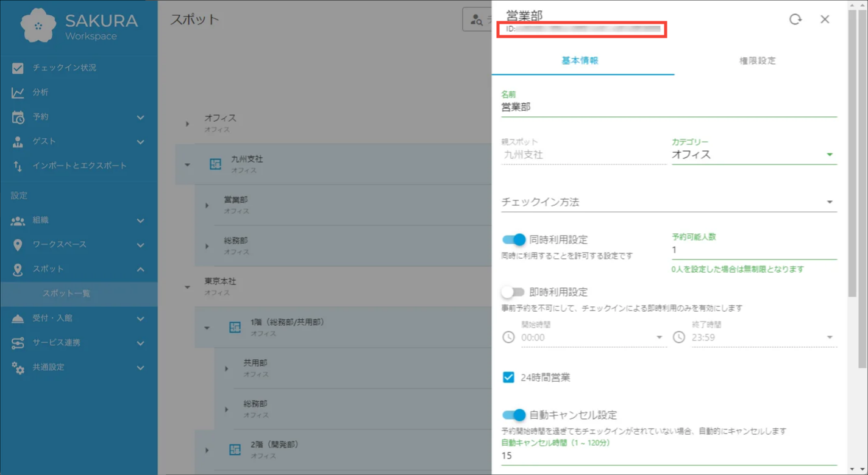This screenshot has width=868, height=475.
Task: Click the import/export arrows icon
Action: point(18,166)
